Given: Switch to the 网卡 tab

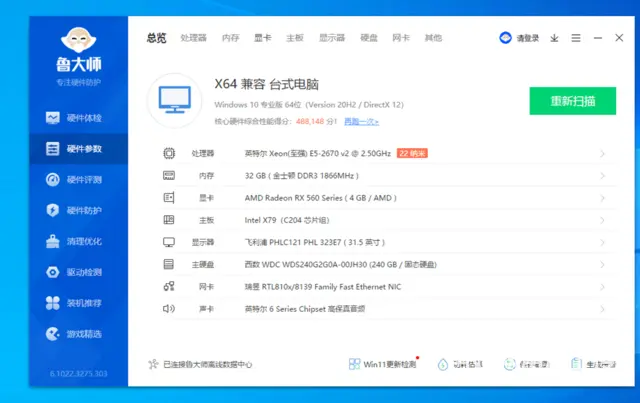Looking at the screenshot, I should pyautogui.click(x=401, y=38).
